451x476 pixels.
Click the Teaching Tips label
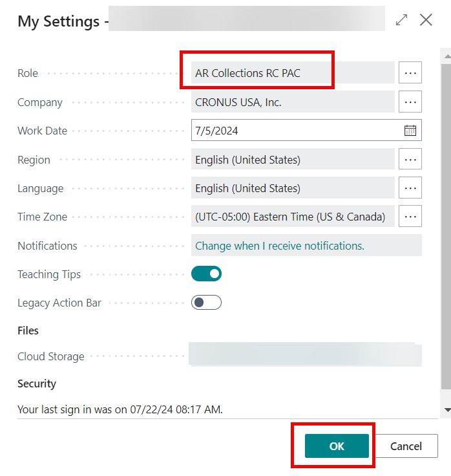click(49, 274)
